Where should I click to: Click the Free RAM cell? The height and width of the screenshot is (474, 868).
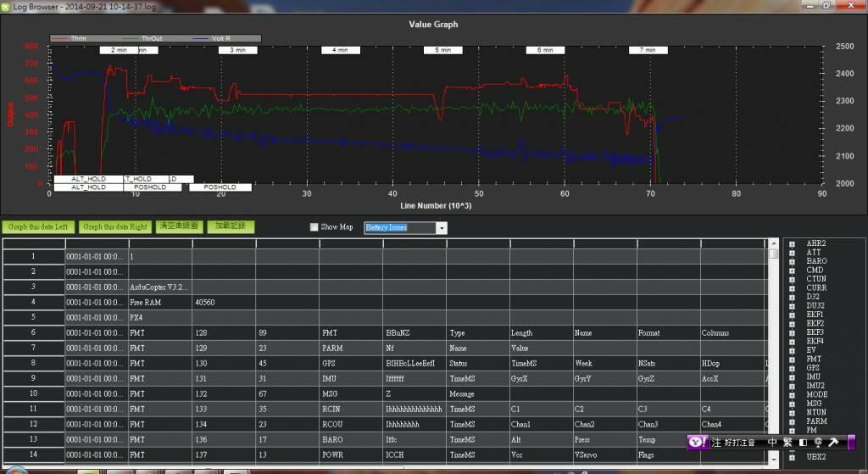point(160,303)
